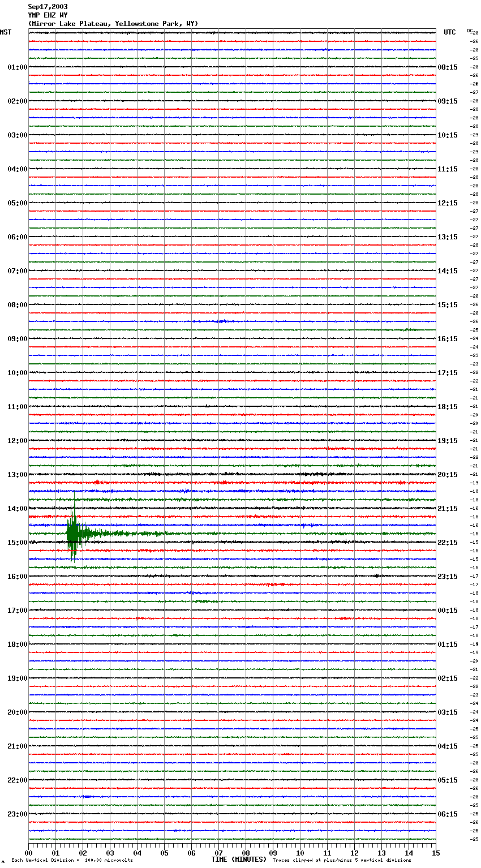Select the 19:00 MST hour label
Screen dimensions: 481x868
tap(18, 678)
